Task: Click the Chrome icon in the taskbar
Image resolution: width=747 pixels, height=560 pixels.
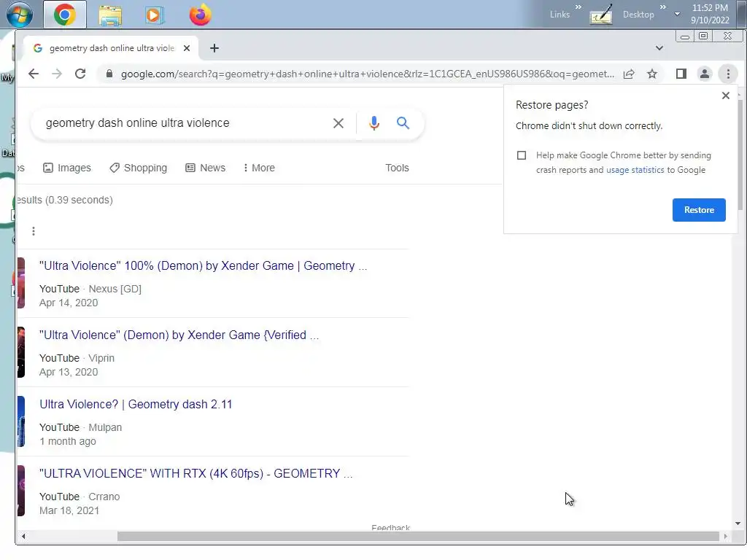Action: (x=65, y=15)
